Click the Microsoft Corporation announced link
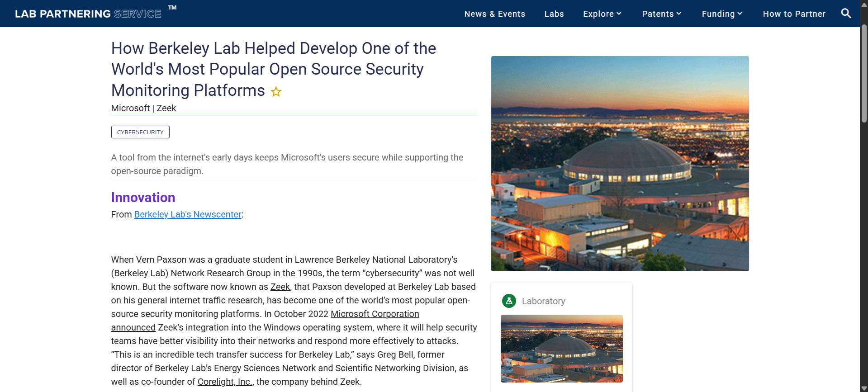The height and width of the screenshot is (392, 868). [375, 314]
